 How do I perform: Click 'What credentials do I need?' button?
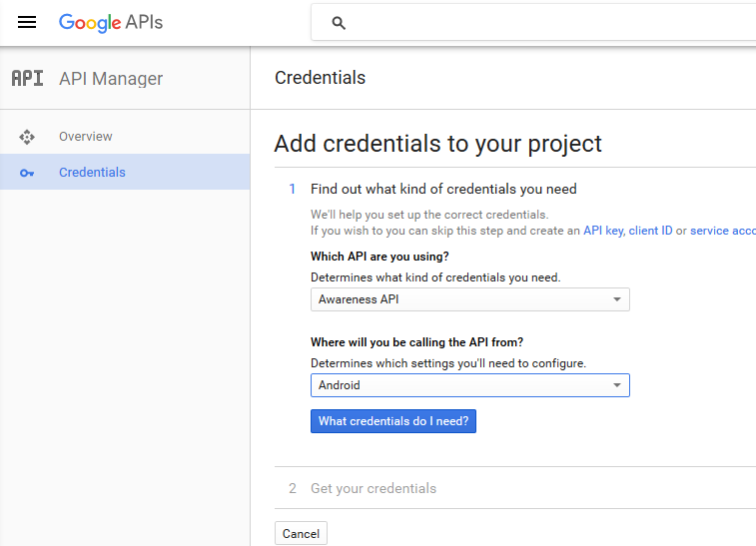pos(393,421)
